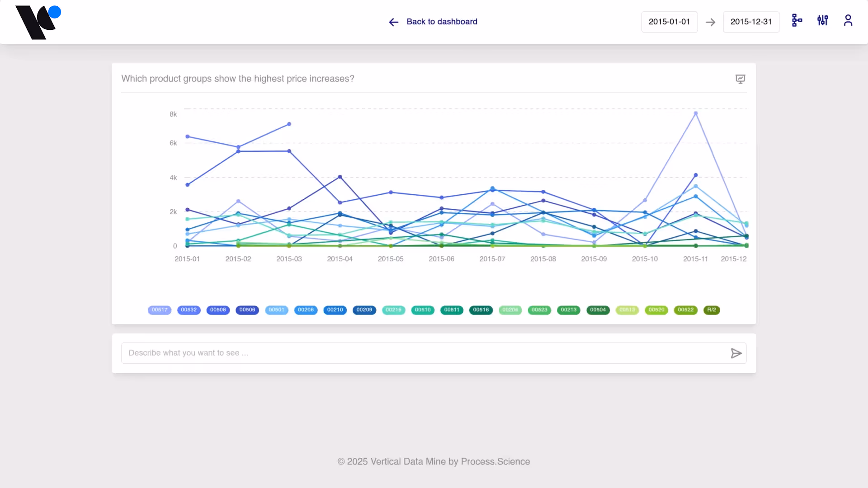
Task: Return via Back to dashboard link
Action: 442,22
